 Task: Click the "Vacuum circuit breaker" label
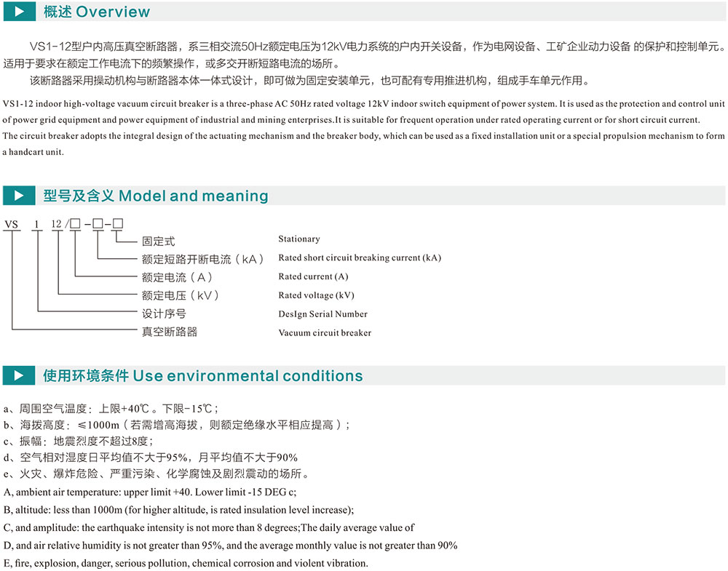click(x=325, y=333)
